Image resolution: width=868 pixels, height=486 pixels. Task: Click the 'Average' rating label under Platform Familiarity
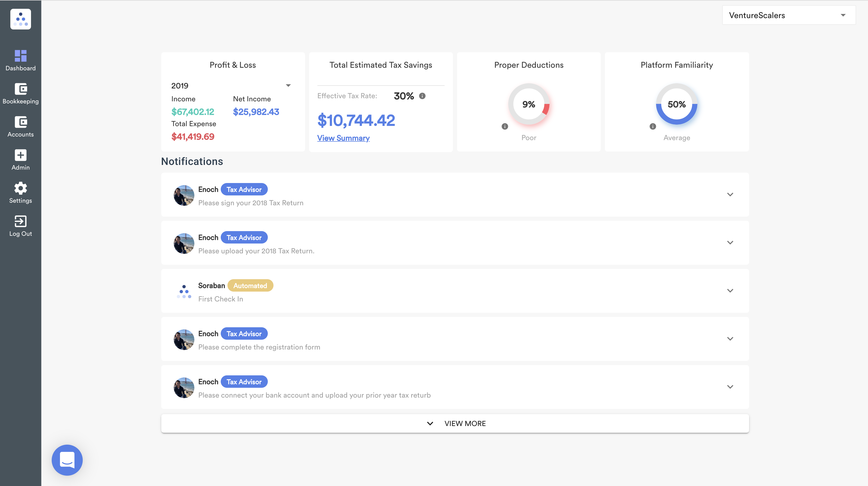[x=677, y=138]
